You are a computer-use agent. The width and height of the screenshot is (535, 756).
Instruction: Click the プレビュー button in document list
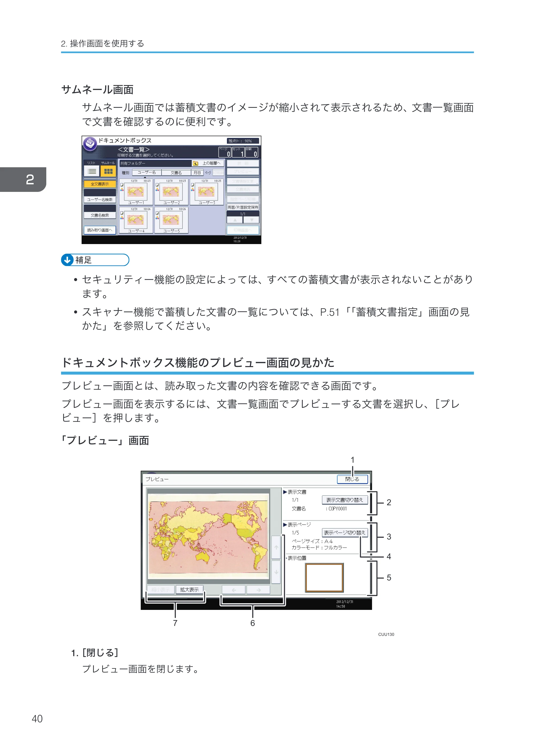(x=243, y=171)
